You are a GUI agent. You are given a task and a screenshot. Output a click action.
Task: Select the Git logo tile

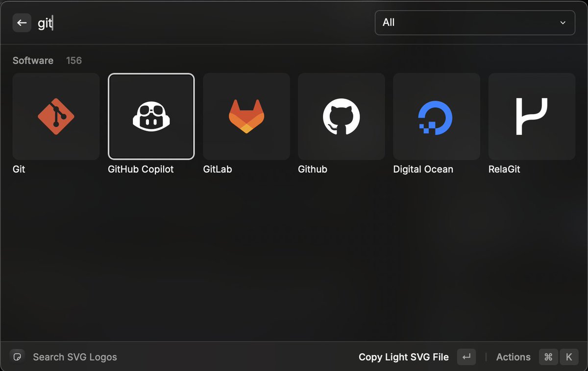pyautogui.click(x=56, y=117)
